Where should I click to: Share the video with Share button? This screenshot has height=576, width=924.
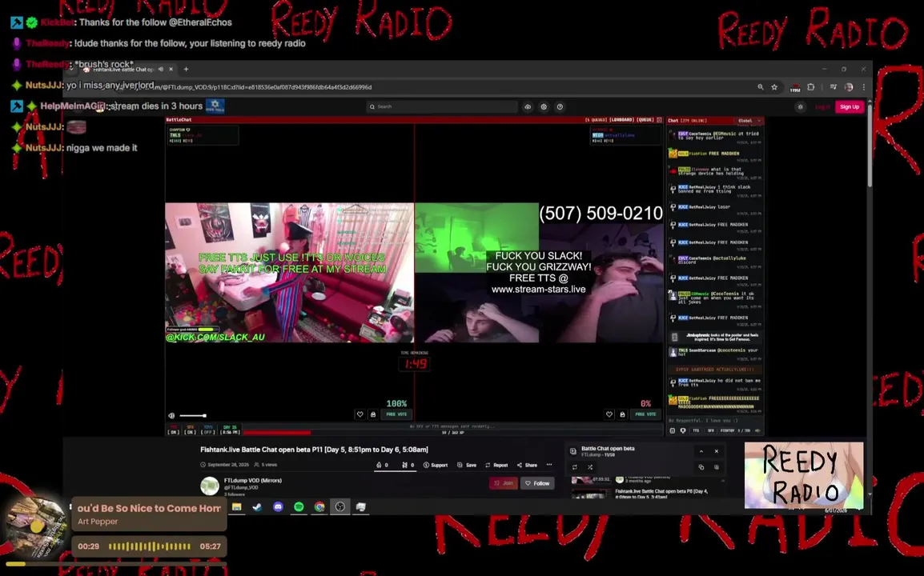tap(527, 465)
